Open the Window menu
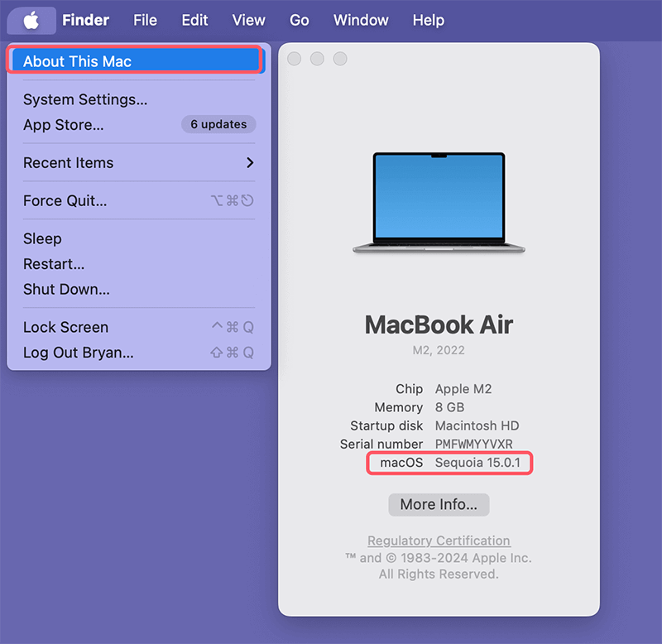Screen dimensions: 662x644 [x=361, y=20]
